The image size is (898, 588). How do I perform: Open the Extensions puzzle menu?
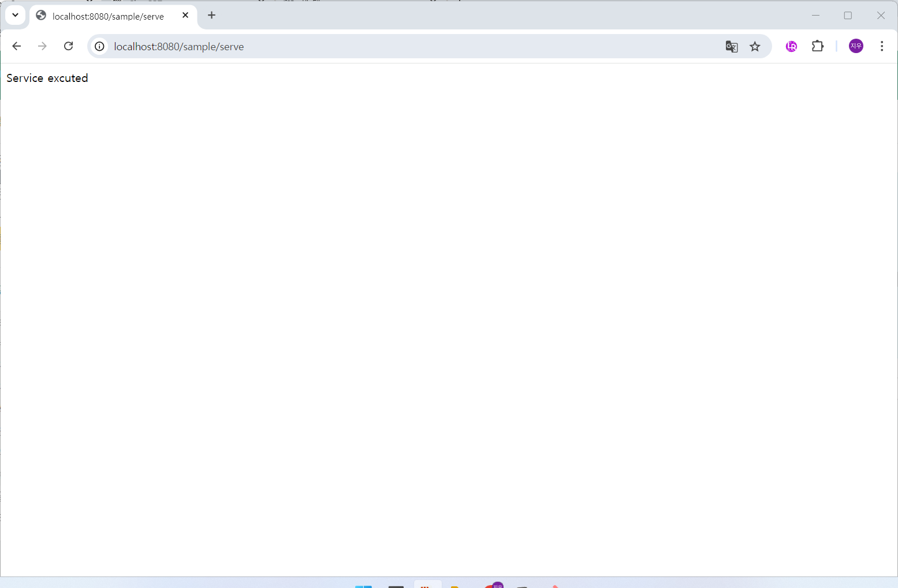818,46
